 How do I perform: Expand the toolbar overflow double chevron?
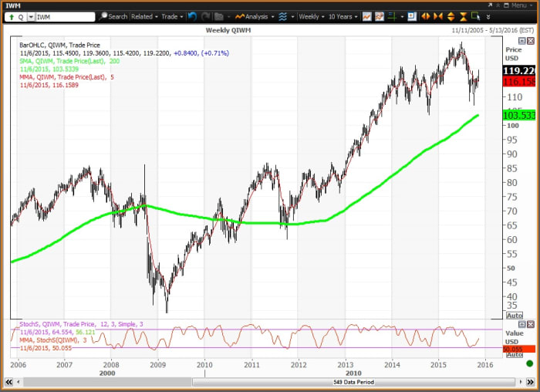(488, 17)
